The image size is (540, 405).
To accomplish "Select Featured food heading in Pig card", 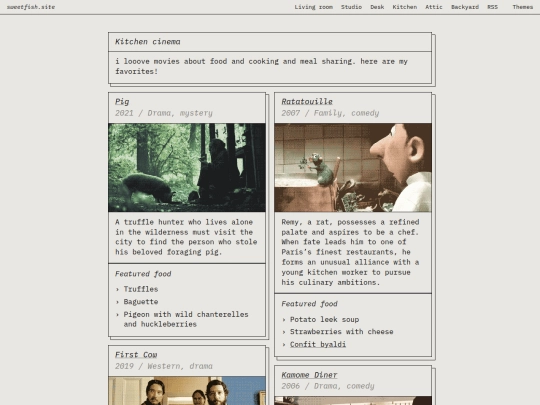I will point(143,274).
